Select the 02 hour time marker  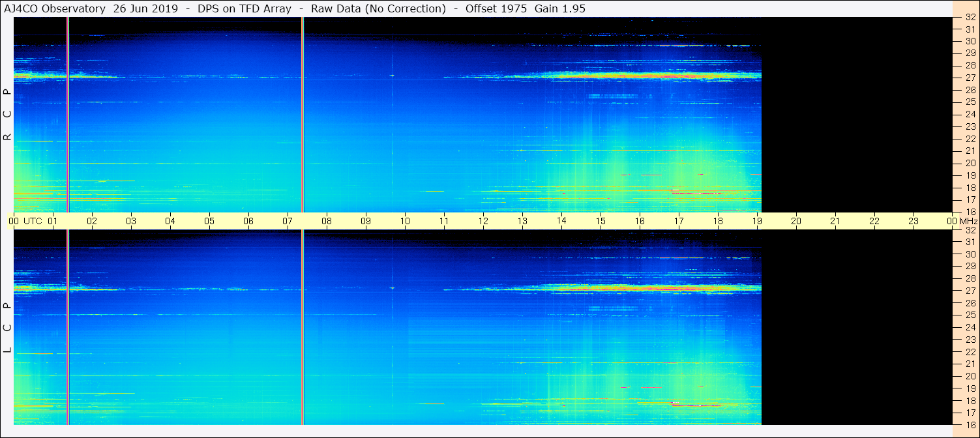(x=92, y=221)
